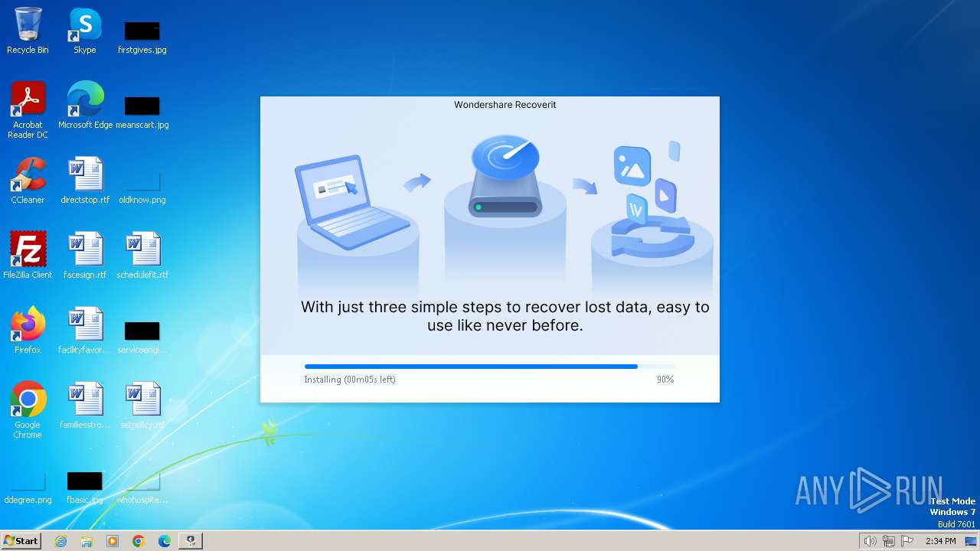Select the directstop.rtf document
This screenshot has height=551, width=980.
click(x=85, y=181)
